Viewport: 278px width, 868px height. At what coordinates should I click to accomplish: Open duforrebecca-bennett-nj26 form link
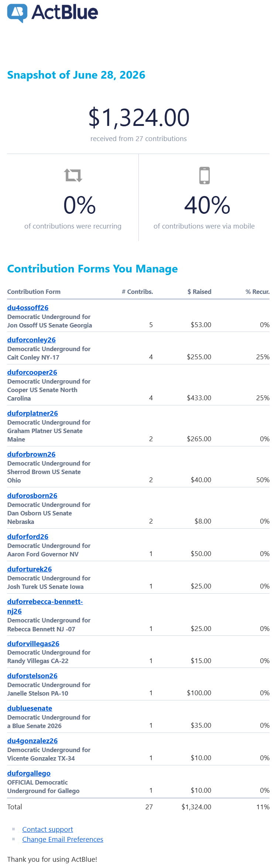point(45,606)
